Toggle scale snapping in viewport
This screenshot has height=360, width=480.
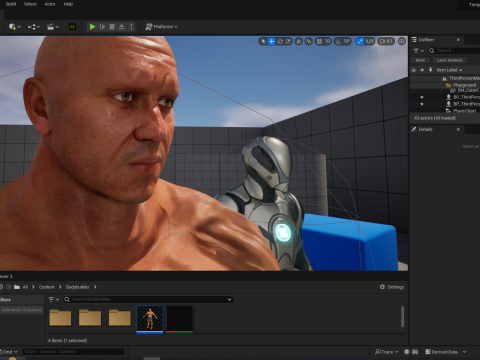tap(360, 41)
